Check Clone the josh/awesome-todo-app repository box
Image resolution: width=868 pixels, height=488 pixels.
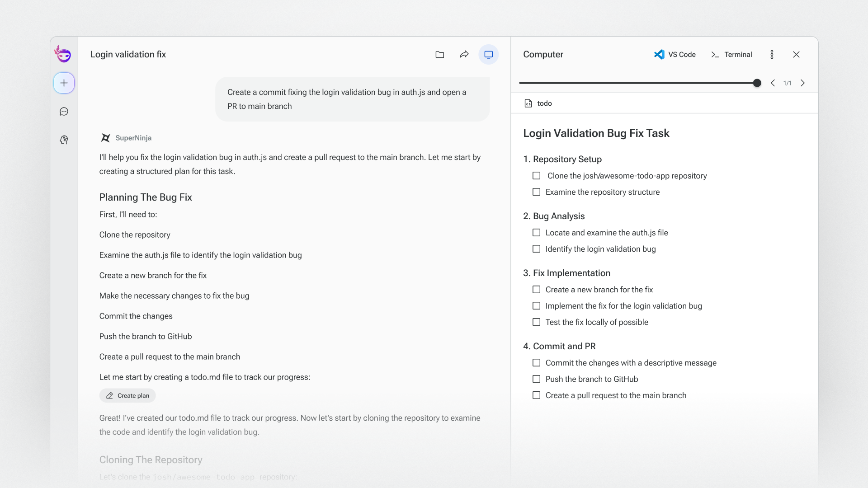point(536,176)
